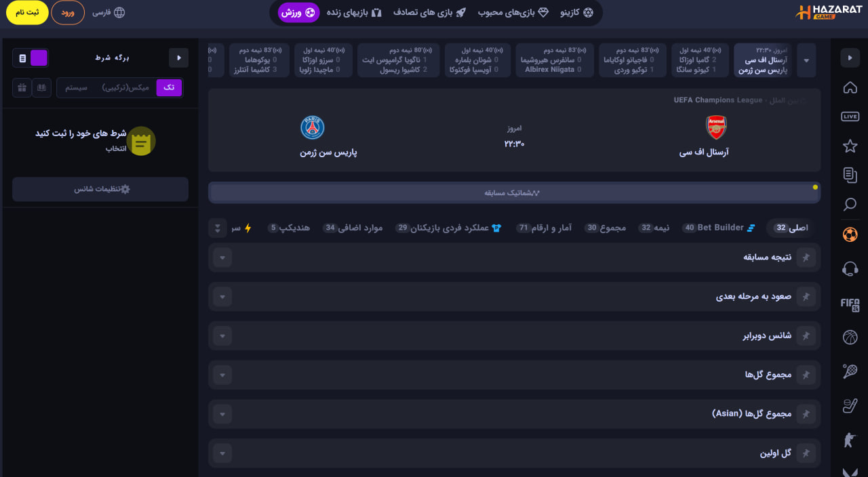This screenshot has width=868, height=477.
Task: Open تنظیمات شانس odds settings
Action: click(x=100, y=189)
